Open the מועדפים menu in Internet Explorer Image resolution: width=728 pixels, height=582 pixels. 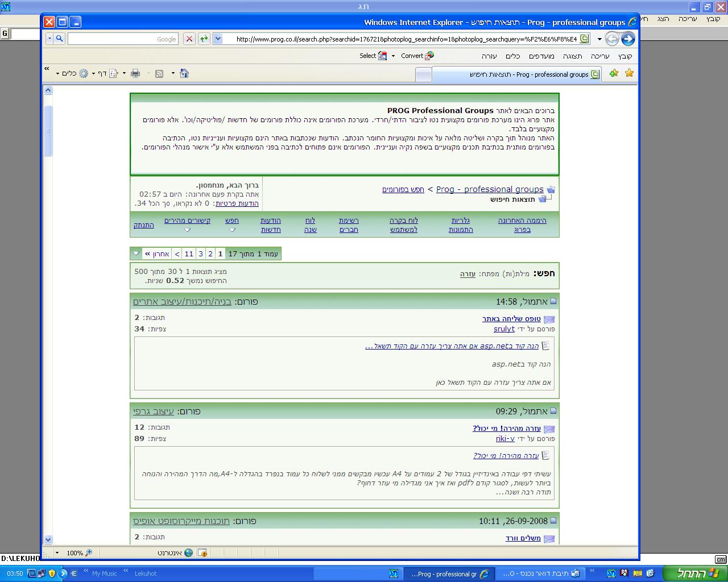(x=541, y=56)
